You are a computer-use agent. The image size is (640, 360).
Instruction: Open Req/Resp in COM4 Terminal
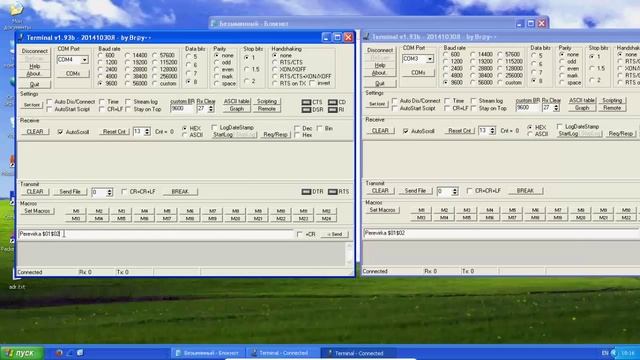(x=275, y=134)
